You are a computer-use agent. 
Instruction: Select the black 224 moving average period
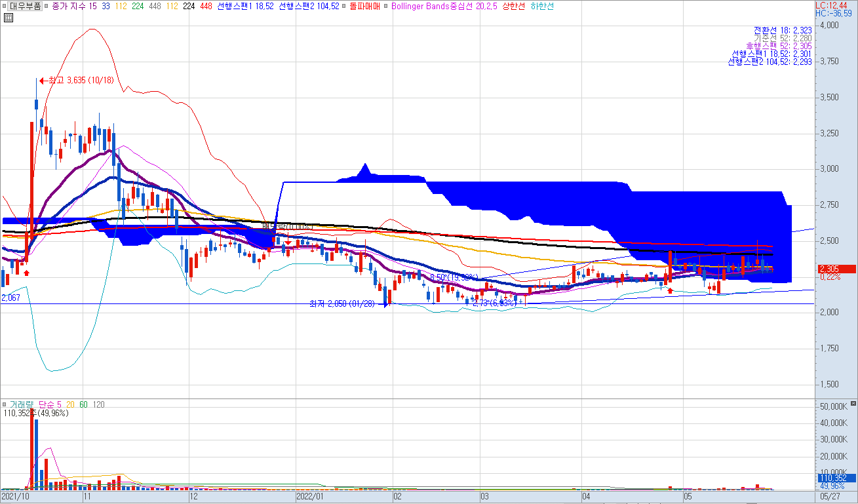(x=189, y=5)
